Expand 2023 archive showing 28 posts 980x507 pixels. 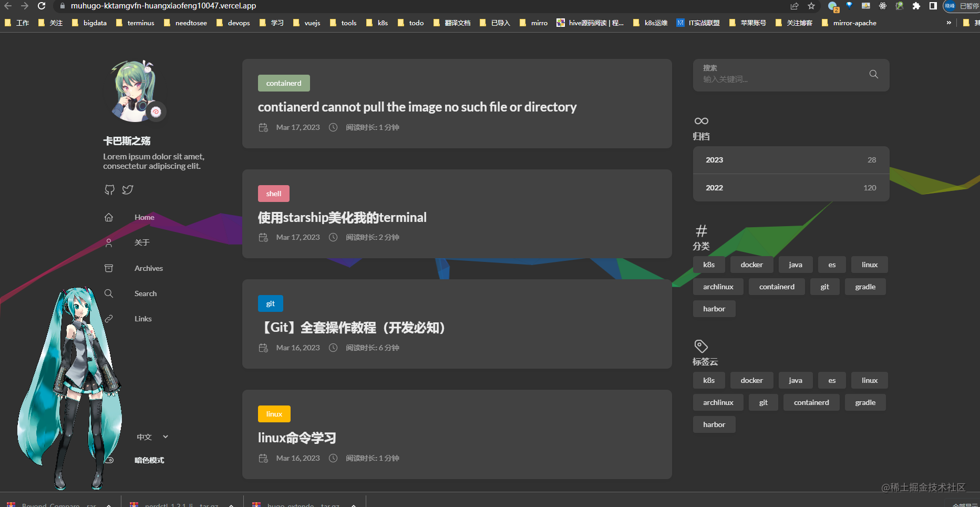(x=790, y=160)
